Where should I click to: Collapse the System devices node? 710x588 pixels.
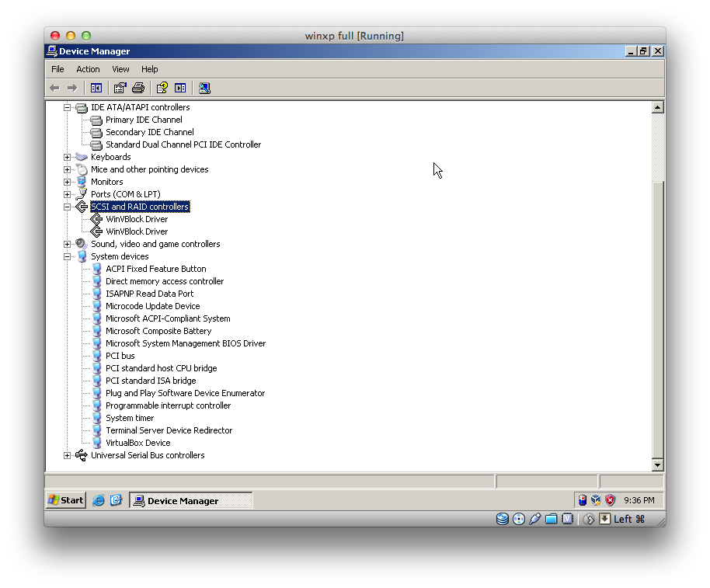[67, 256]
